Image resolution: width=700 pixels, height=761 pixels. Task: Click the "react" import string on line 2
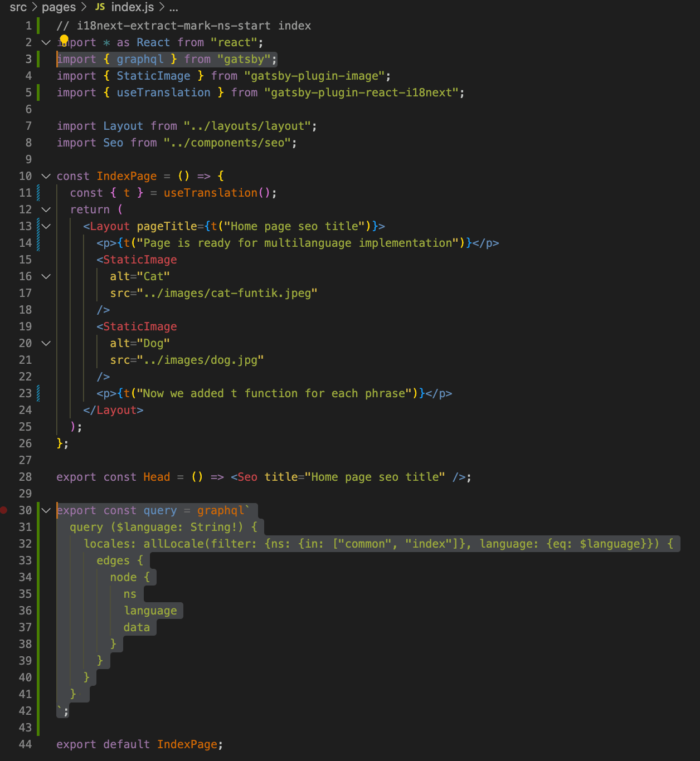click(234, 42)
